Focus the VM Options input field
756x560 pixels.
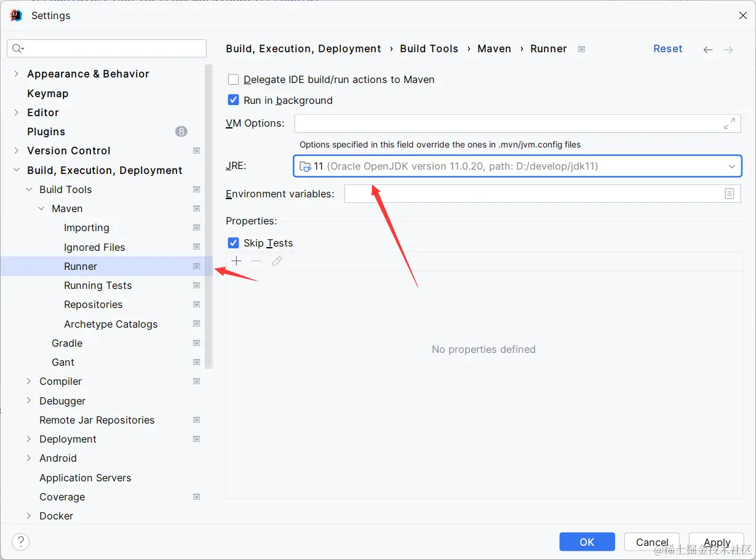517,124
